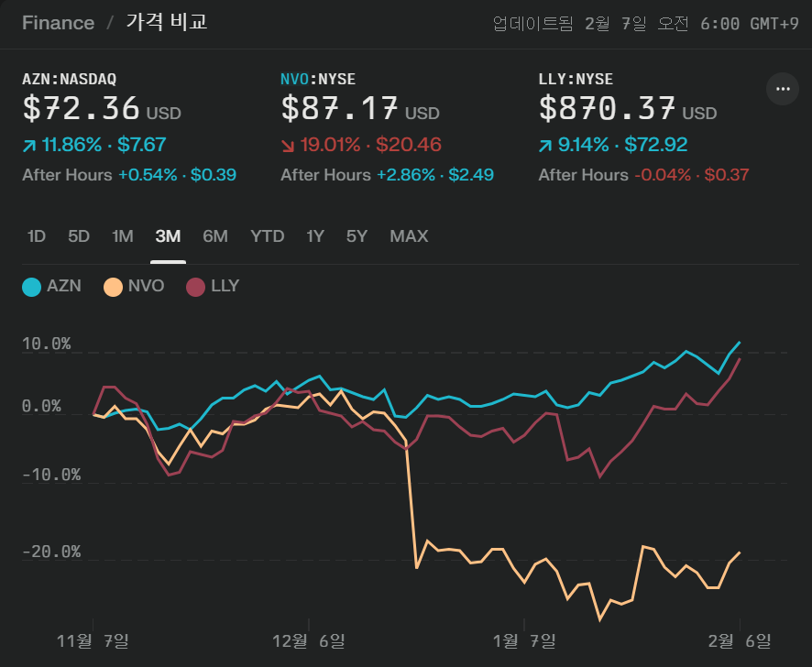Click the 11월 7일 date marker

pyautogui.click(x=93, y=641)
